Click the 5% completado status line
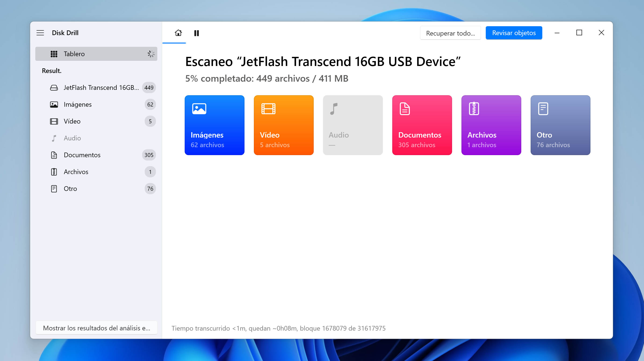 point(267,79)
